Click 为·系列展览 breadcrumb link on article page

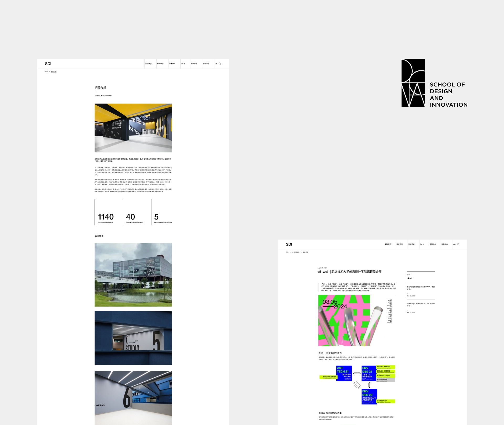pyautogui.click(x=295, y=252)
